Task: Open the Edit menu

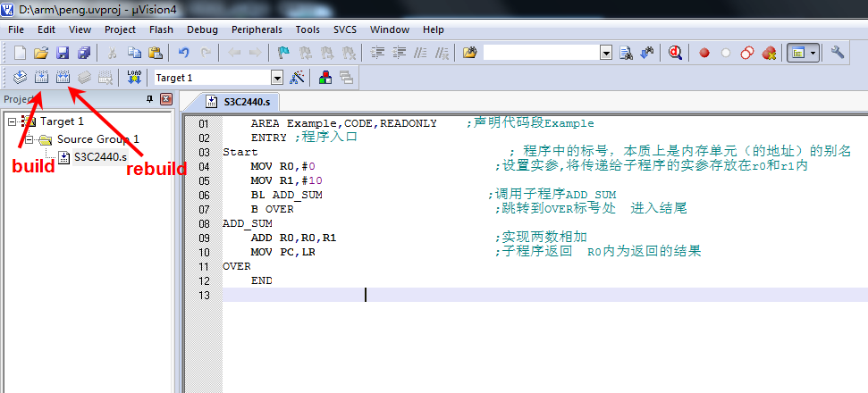Action: [x=46, y=29]
